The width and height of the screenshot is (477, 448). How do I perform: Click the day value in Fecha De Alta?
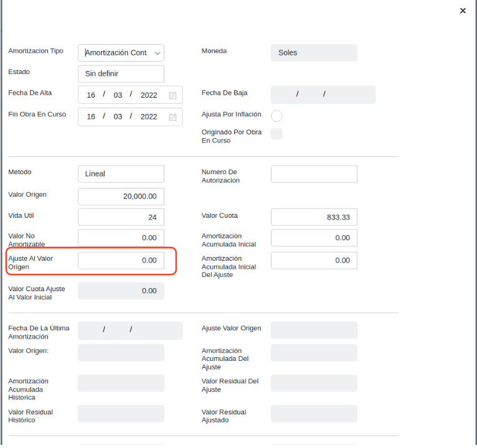[x=92, y=95]
